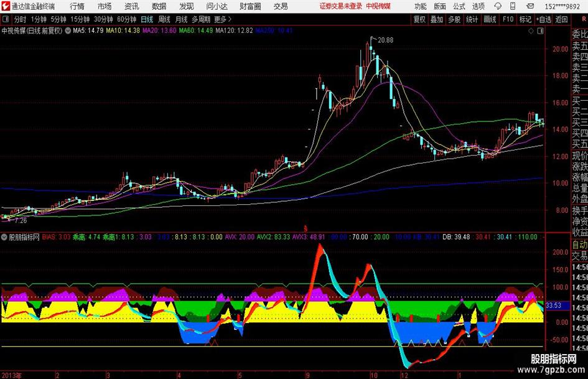Screen dimensions: 588x379
Task: Toggle the left panel icon beside 分时
Action: pos(6,19)
